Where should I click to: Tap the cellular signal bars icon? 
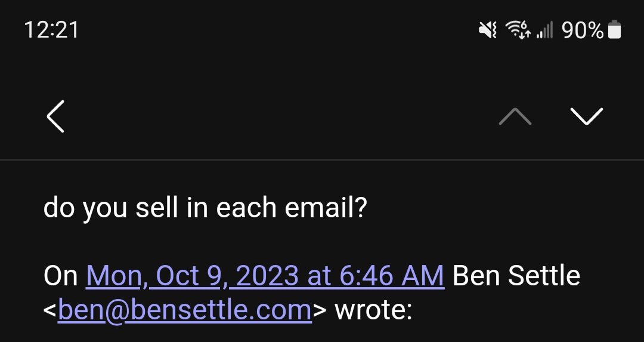544,30
